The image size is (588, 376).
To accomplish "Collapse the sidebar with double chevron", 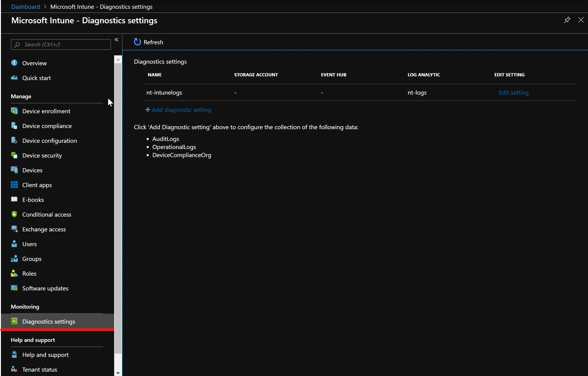I will pyautogui.click(x=116, y=40).
